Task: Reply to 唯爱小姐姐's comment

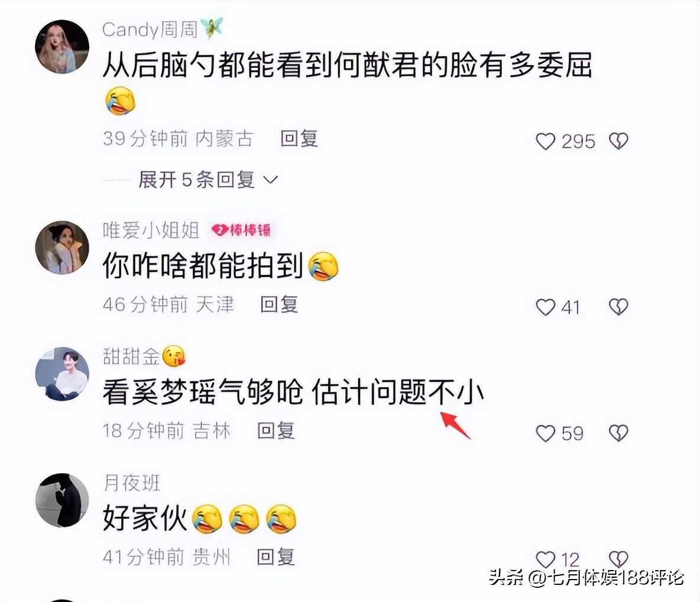Action: (x=279, y=305)
